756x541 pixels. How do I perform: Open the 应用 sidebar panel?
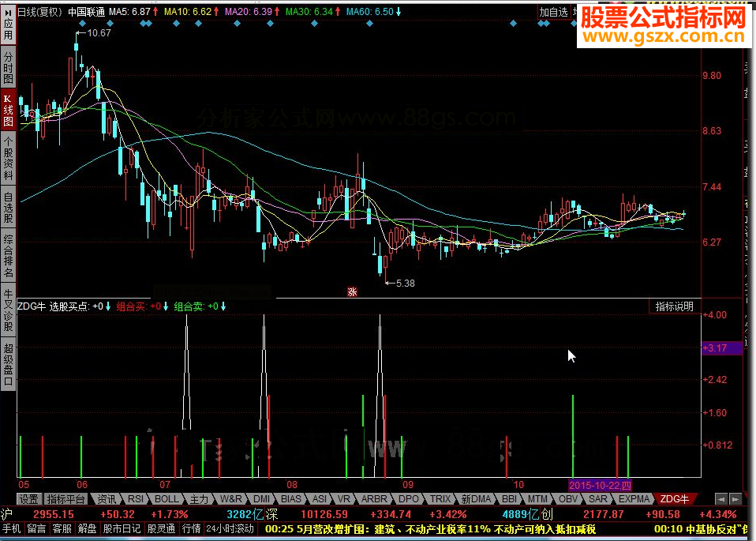coord(8,24)
